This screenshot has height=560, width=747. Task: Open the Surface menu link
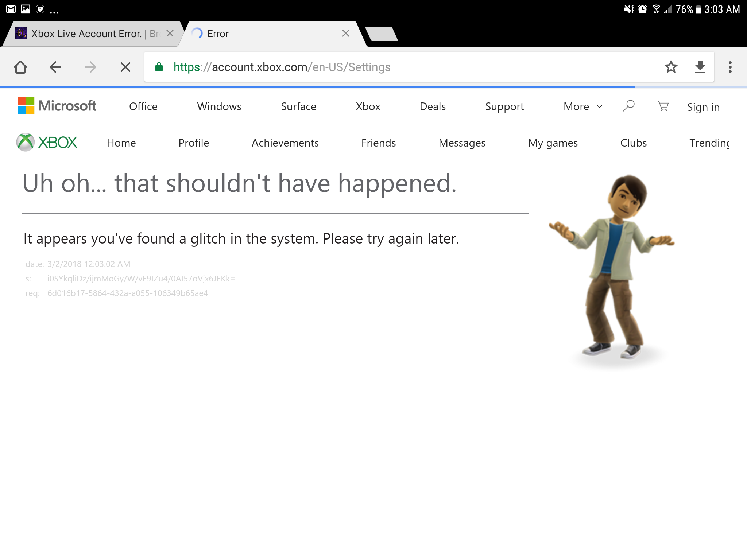[x=298, y=106]
